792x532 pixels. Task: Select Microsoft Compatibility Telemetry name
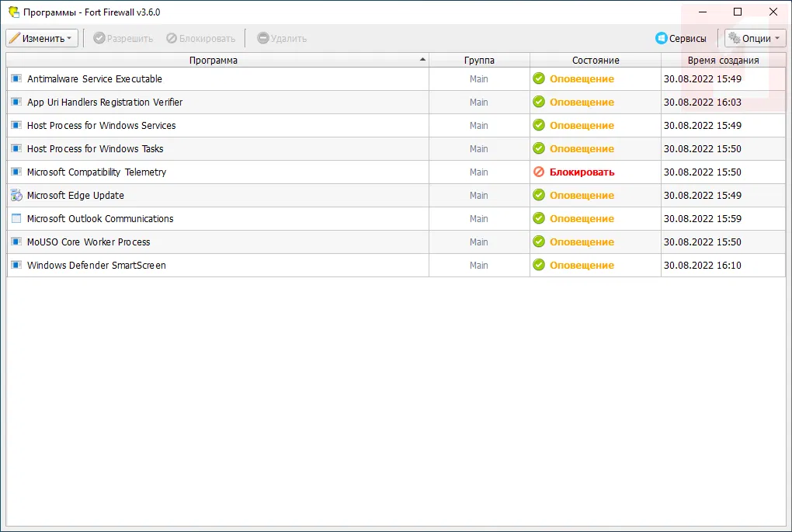pos(96,172)
